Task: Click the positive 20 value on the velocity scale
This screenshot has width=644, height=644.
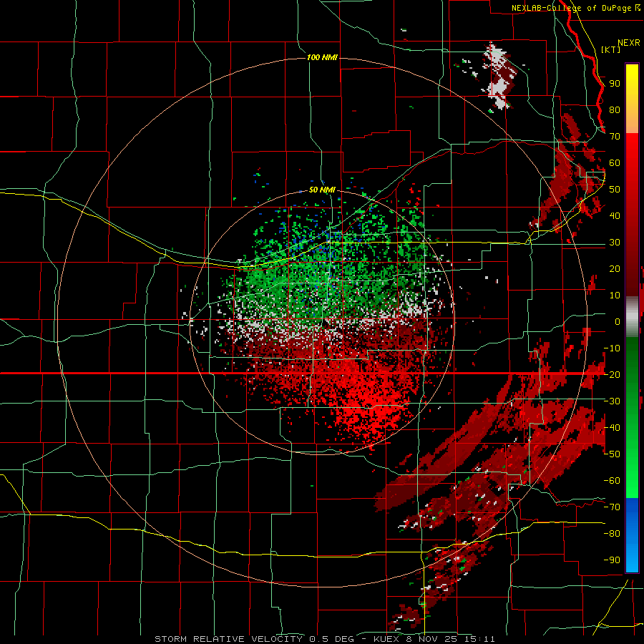Action: tap(615, 269)
